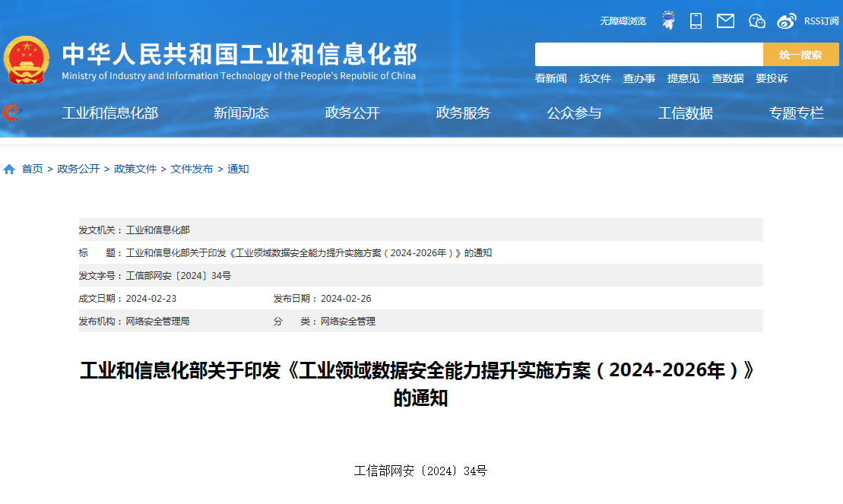Select 要投诉 quick link
The height and width of the screenshot is (504, 843).
(772, 78)
